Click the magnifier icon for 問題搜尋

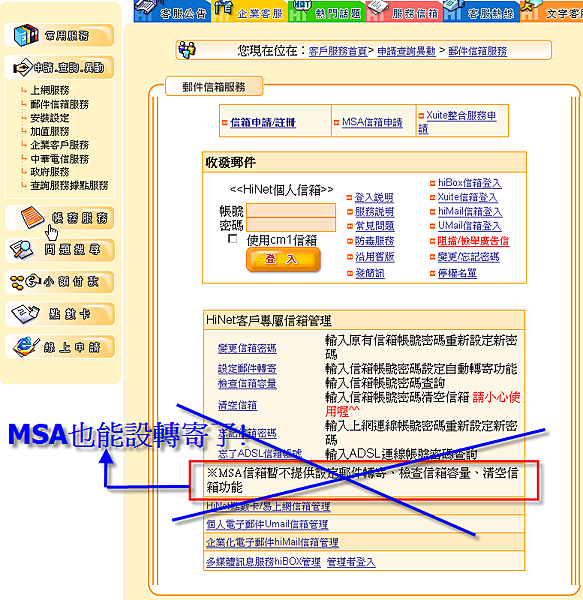(x=22, y=249)
